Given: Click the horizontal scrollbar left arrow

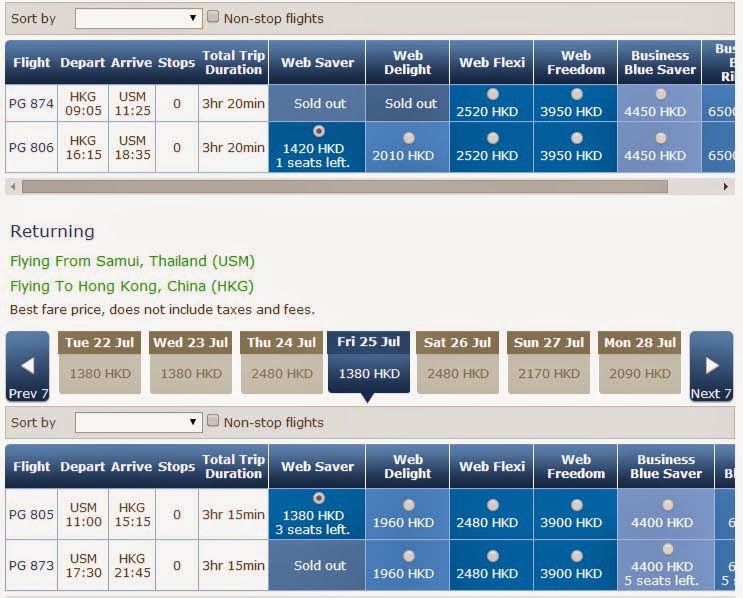Looking at the screenshot, I should click(12, 186).
